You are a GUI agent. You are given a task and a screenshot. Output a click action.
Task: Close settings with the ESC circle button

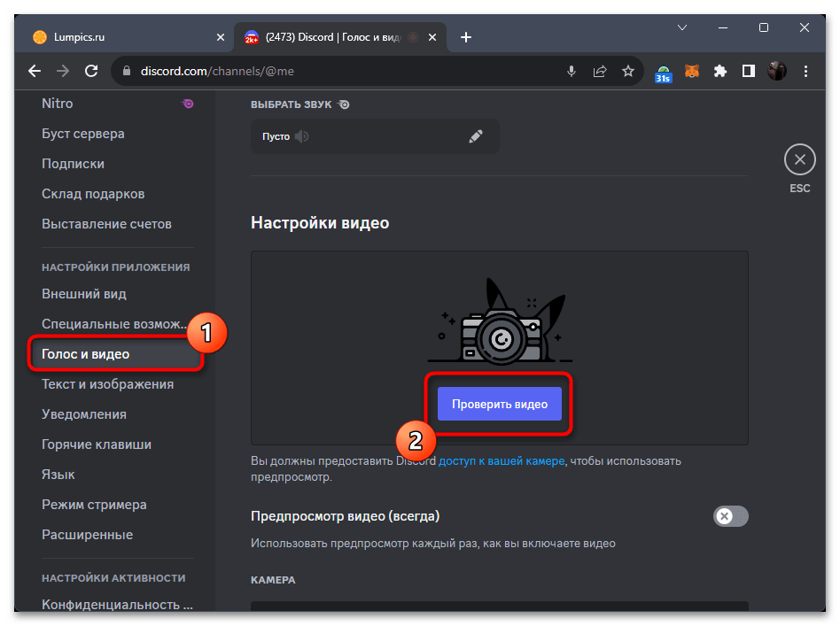pos(799,159)
